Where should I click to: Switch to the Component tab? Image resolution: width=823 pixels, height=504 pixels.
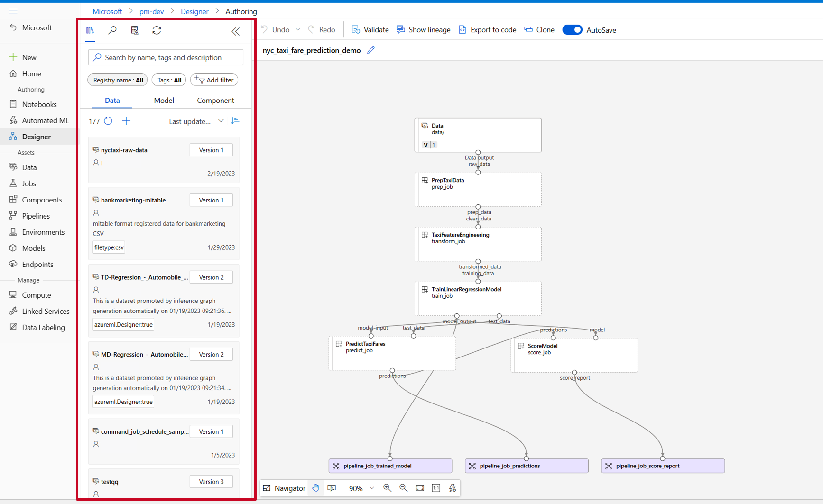tap(215, 101)
